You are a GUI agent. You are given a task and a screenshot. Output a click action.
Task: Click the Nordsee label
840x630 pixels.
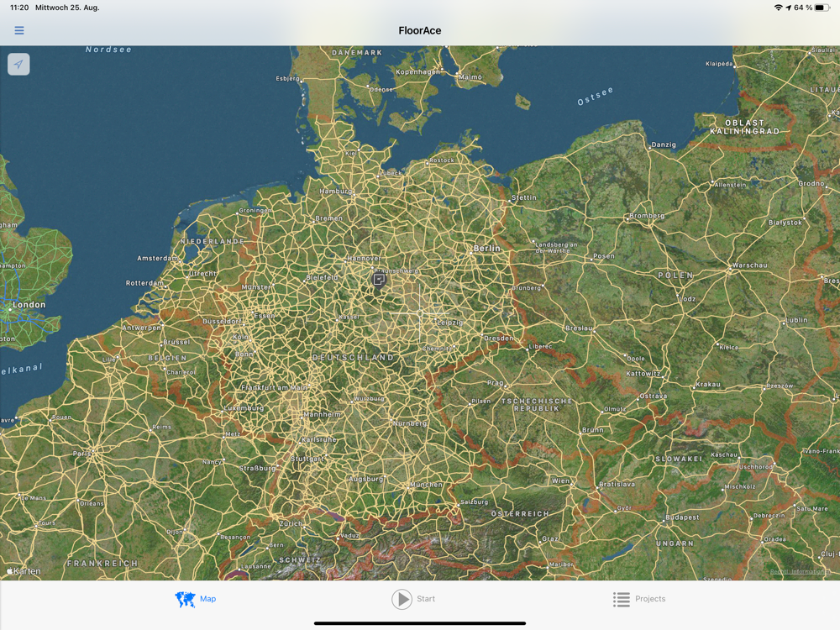click(108, 50)
